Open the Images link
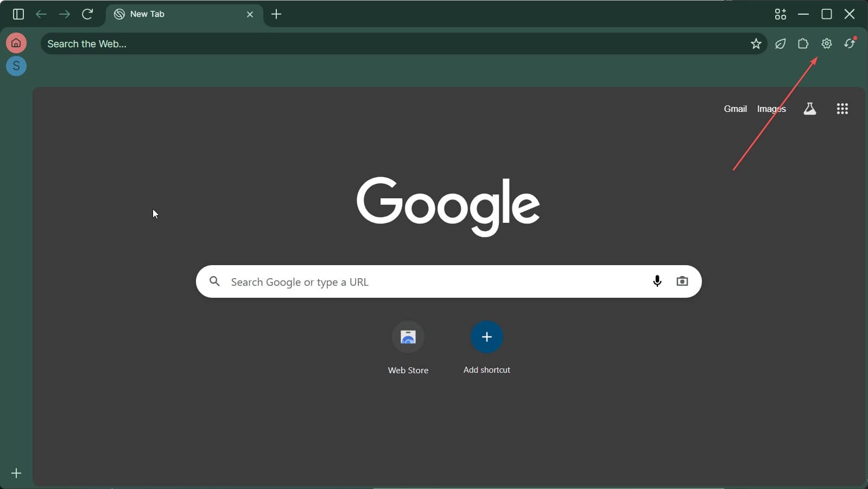 click(x=771, y=109)
